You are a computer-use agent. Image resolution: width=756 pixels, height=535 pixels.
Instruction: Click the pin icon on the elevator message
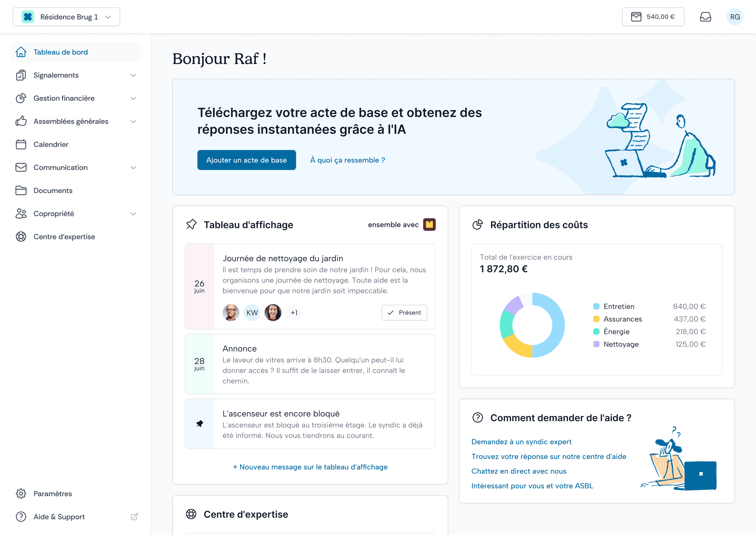[x=199, y=424]
